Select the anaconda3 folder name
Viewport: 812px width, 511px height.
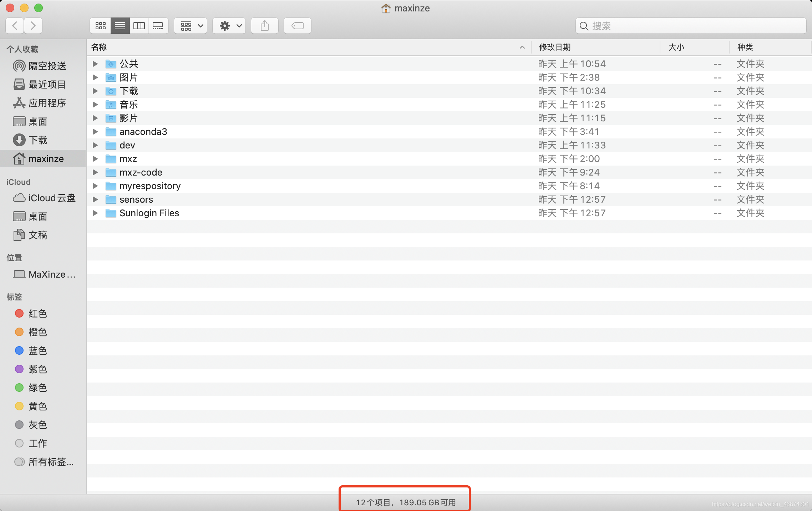143,132
